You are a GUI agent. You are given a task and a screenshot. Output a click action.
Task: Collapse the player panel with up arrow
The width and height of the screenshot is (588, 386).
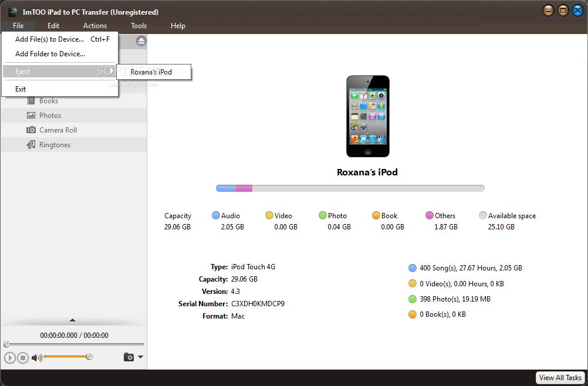pos(73,320)
